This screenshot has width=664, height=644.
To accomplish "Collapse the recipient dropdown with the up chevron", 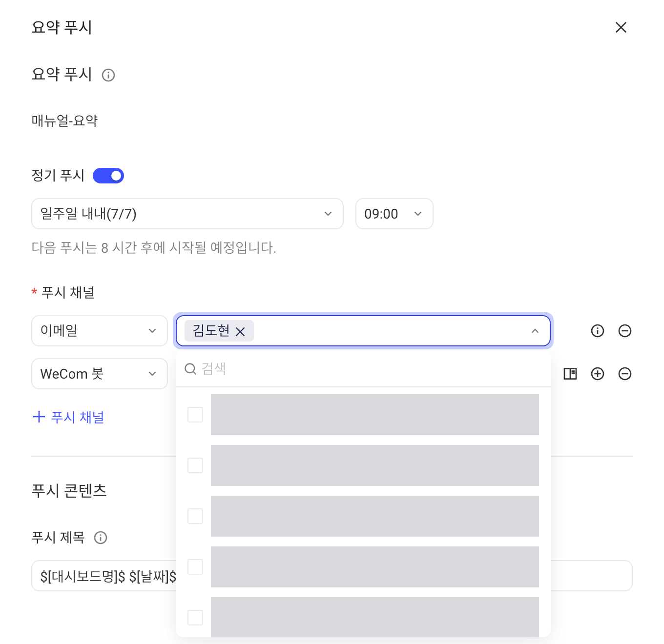I will point(535,331).
